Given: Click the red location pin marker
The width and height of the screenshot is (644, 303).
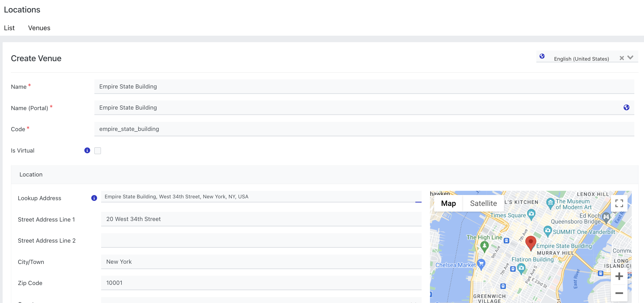Looking at the screenshot, I should tap(531, 243).
